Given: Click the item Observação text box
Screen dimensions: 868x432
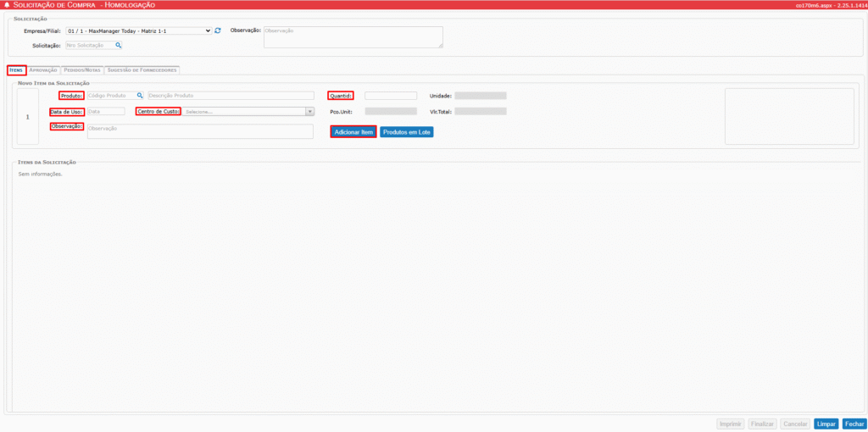Looking at the screenshot, I should click(200, 131).
